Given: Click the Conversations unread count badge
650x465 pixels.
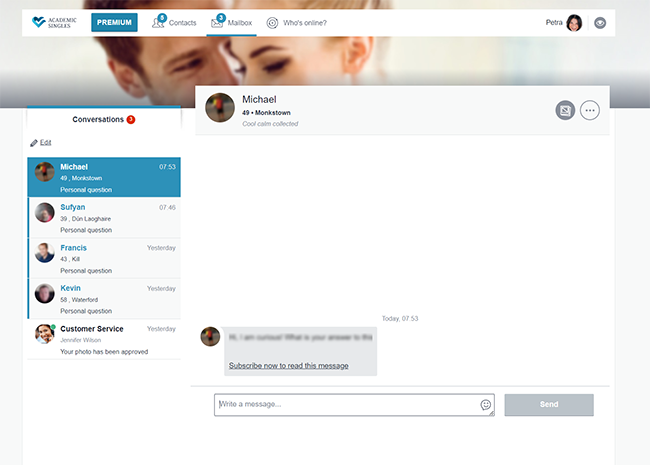Looking at the screenshot, I should point(131,119).
